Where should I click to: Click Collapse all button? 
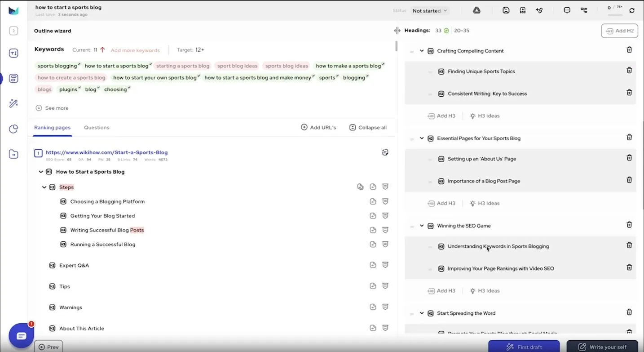(x=368, y=128)
